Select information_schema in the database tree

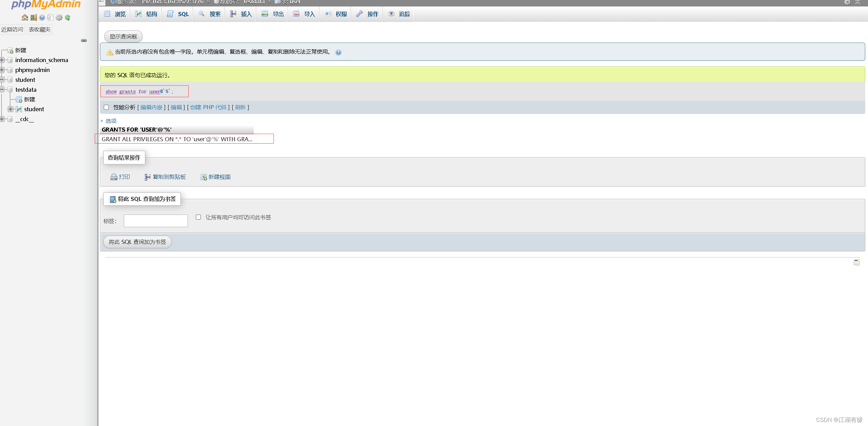42,60
